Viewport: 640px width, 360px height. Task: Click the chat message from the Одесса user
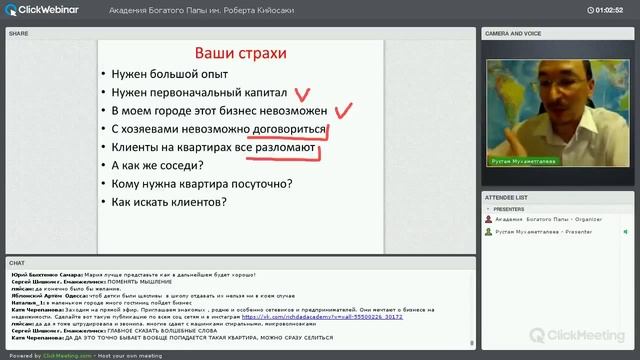click(153, 296)
